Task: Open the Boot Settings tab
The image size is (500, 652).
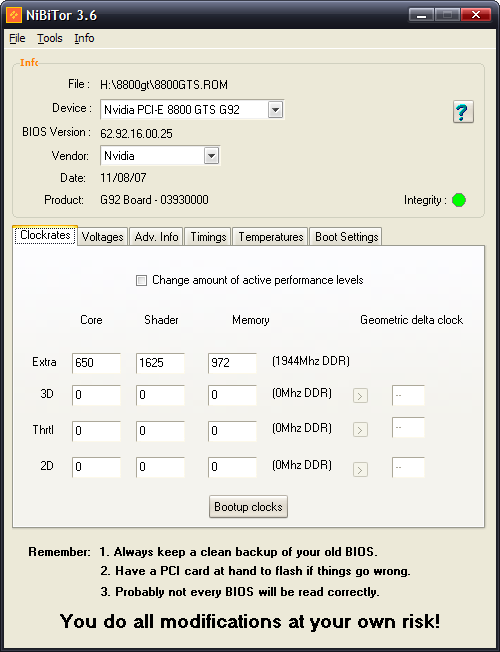Action: pyautogui.click(x=346, y=237)
